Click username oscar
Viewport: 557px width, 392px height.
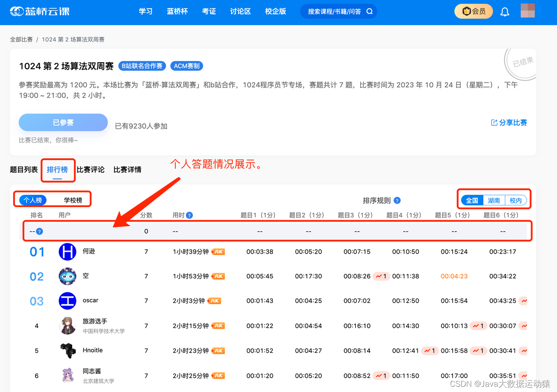click(91, 301)
